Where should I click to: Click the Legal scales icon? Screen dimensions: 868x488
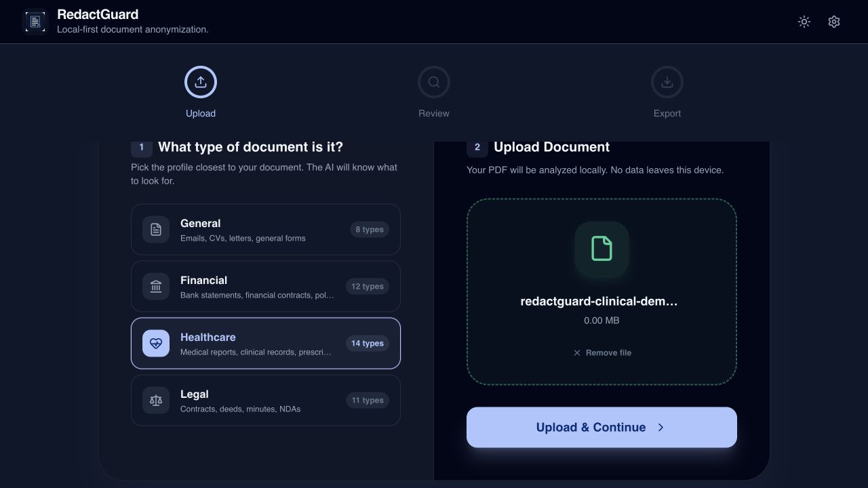coord(156,400)
